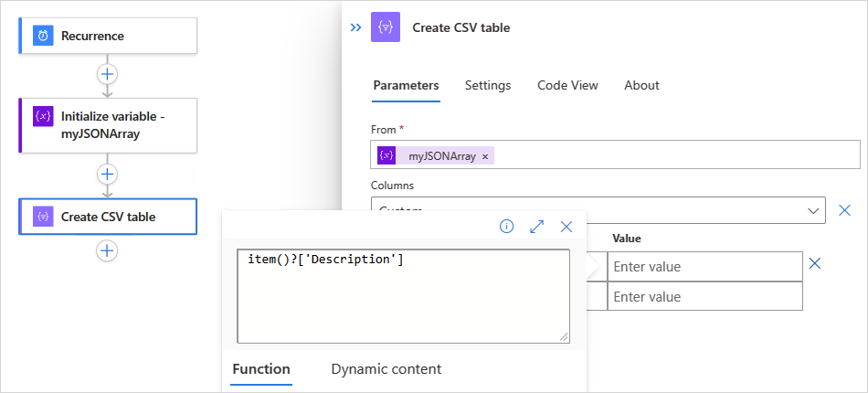Close the expression editor popup

coord(566,226)
